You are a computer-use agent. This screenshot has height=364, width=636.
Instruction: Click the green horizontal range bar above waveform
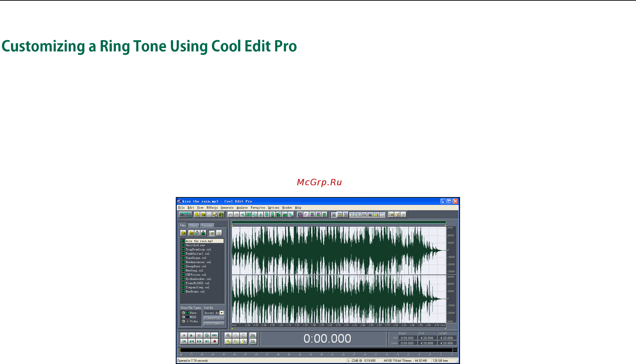coord(339,222)
